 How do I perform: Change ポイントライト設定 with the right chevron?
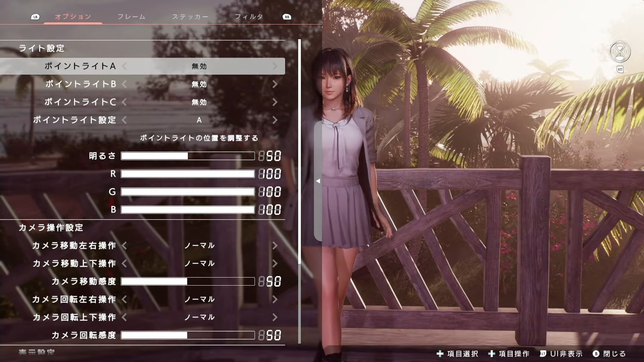pos(275,120)
